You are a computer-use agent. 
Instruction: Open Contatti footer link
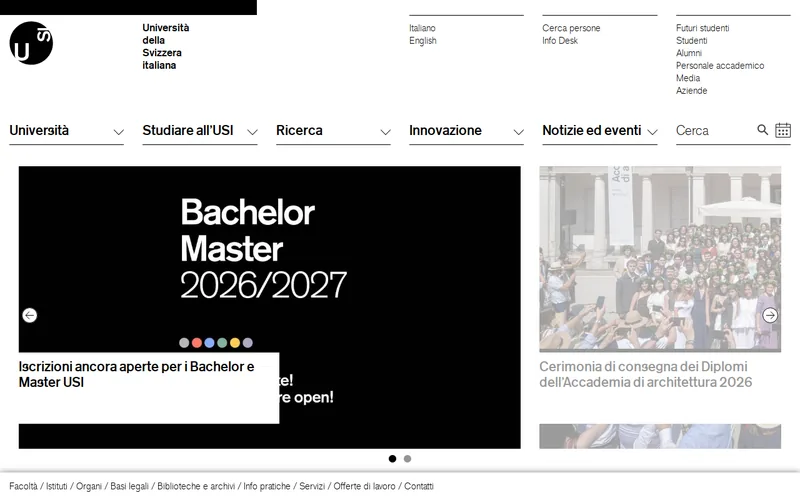[419, 486]
